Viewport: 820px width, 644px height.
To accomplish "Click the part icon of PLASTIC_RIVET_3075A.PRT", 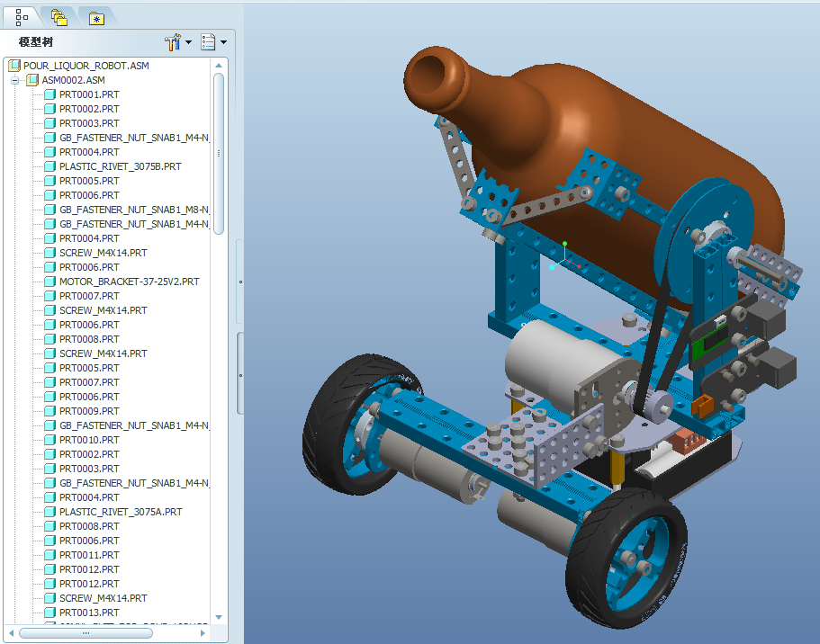I will click(x=50, y=512).
